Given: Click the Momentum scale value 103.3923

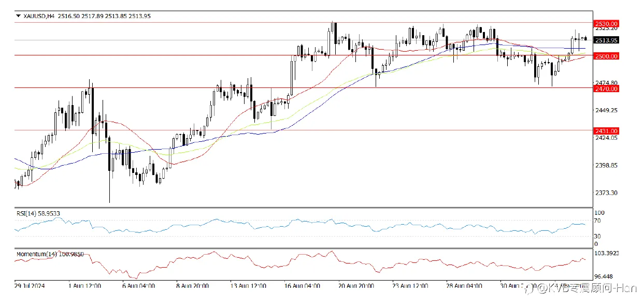Looking at the screenshot, I should (x=607, y=253).
